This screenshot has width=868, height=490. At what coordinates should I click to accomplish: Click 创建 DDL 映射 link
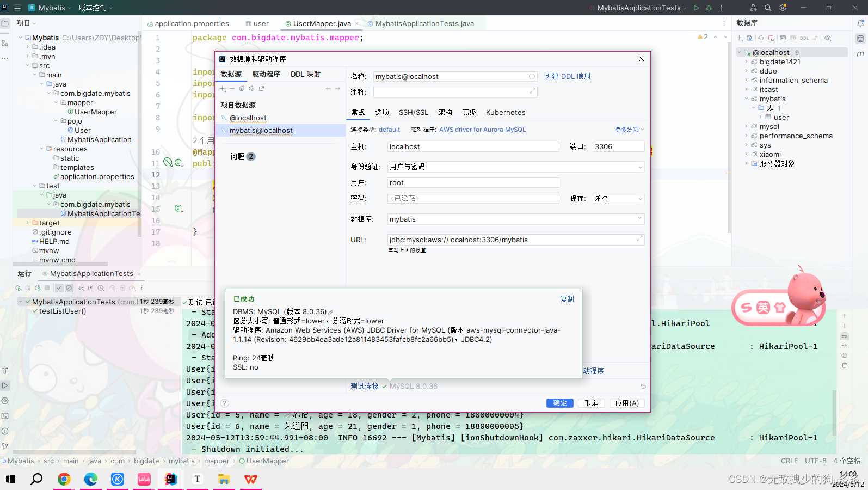[568, 76]
